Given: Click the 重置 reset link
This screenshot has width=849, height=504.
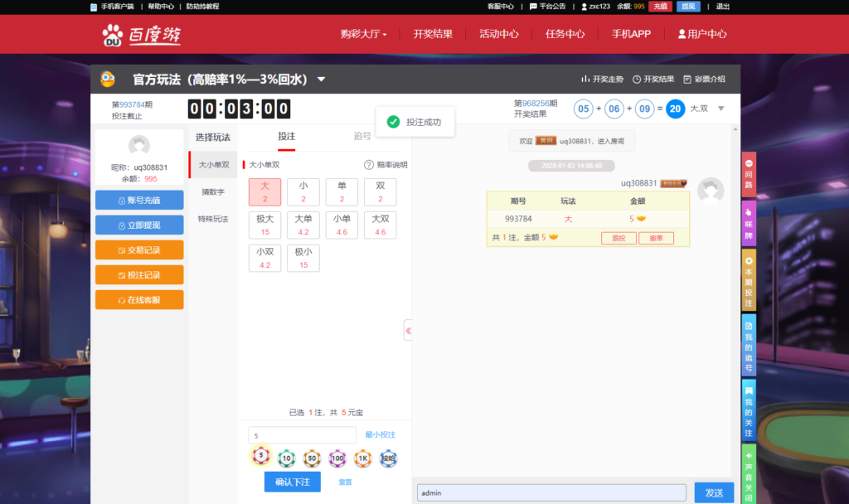Looking at the screenshot, I should [345, 482].
